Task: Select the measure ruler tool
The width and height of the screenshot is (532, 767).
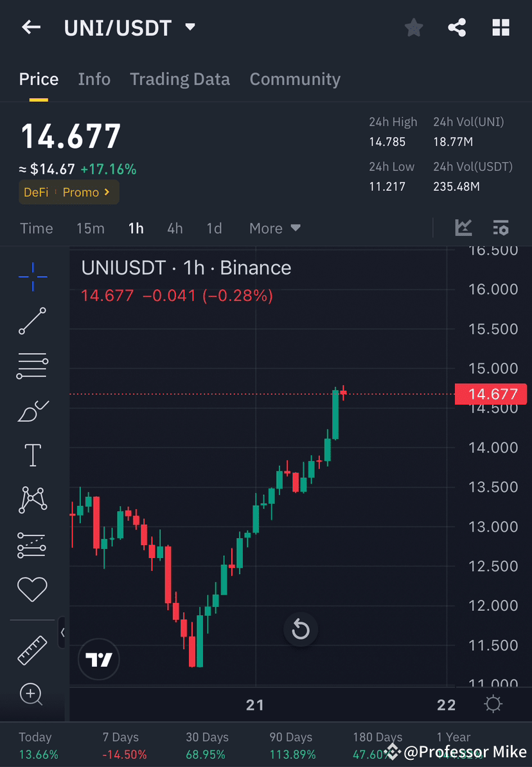Action: click(x=32, y=649)
